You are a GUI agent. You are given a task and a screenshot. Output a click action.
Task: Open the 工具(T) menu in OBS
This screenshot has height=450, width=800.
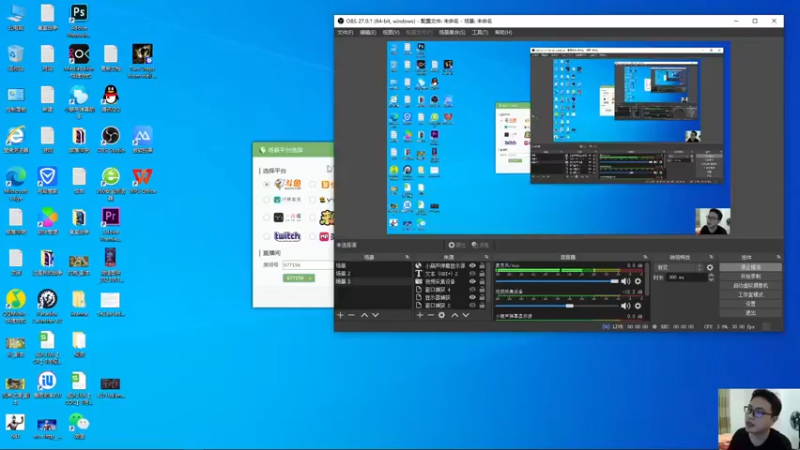[480, 32]
